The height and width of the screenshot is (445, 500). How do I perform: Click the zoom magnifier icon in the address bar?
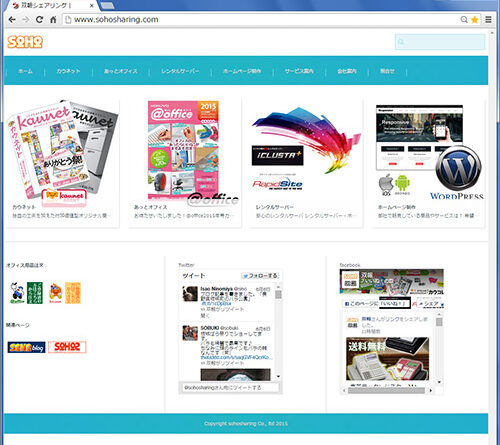pyautogui.click(x=464, y=20)
